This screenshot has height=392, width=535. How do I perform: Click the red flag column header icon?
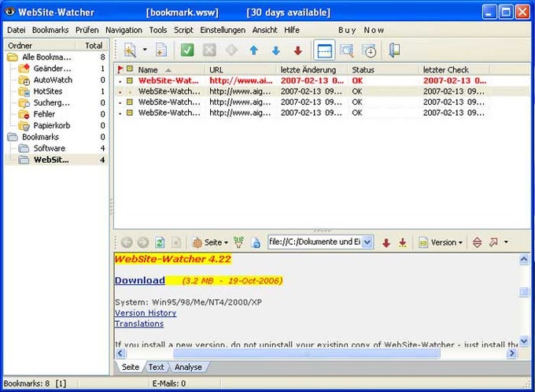pos(120,69)
